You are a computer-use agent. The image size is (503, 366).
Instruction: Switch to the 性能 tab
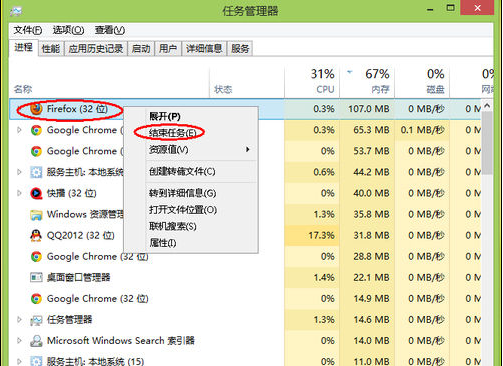[x=51, y=49]
